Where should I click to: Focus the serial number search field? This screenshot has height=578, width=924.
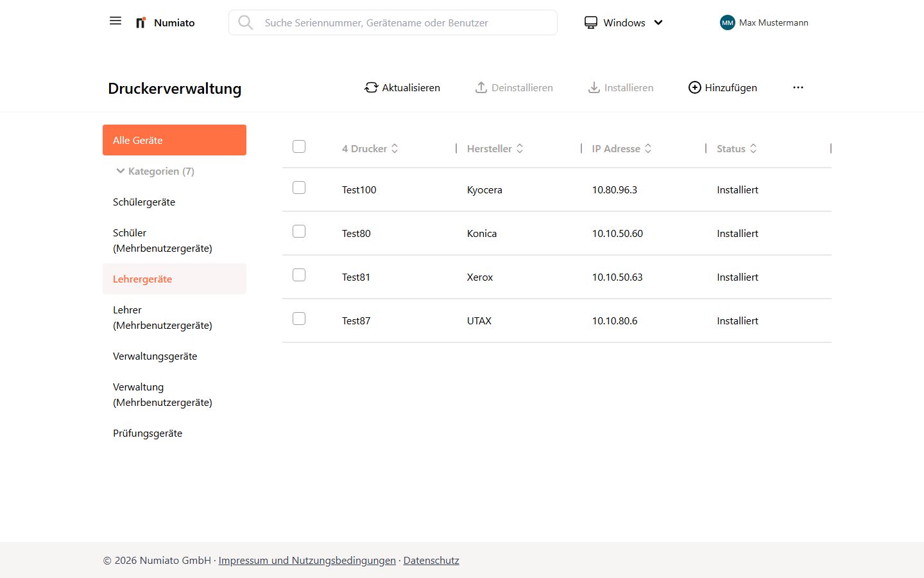point(404,22)
